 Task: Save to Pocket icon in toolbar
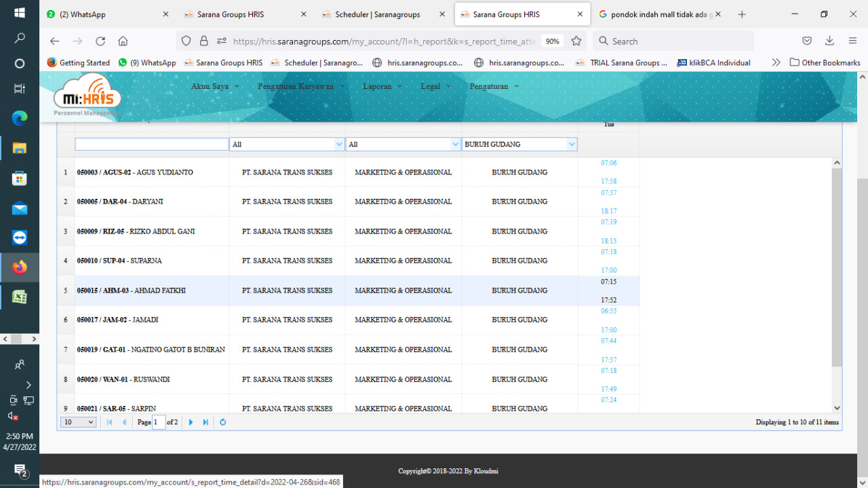coord(807,41)
